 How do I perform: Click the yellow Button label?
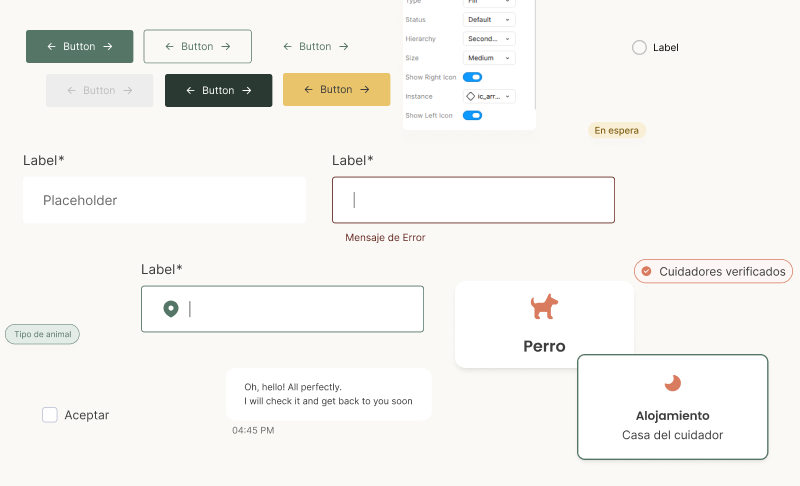[x=336, y=89]
